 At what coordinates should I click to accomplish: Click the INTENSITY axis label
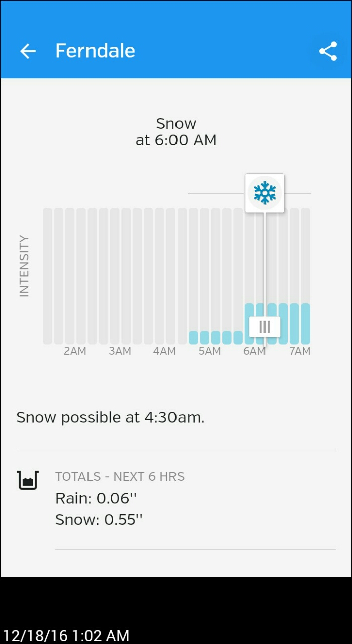click(24, 266)
